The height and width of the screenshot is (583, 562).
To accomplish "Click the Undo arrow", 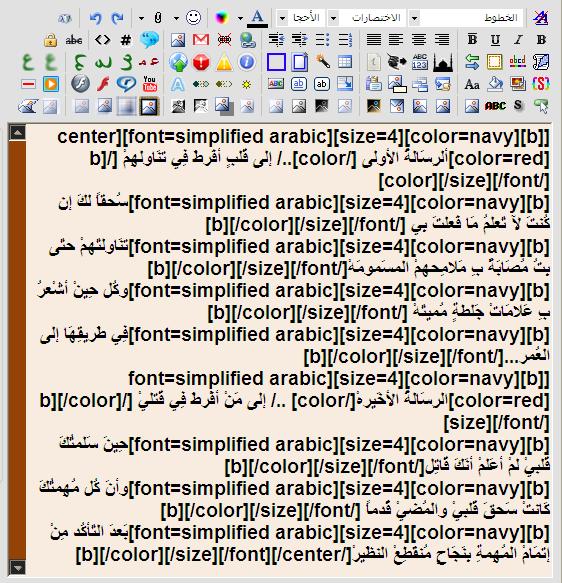I will click(x=95, y=18).
